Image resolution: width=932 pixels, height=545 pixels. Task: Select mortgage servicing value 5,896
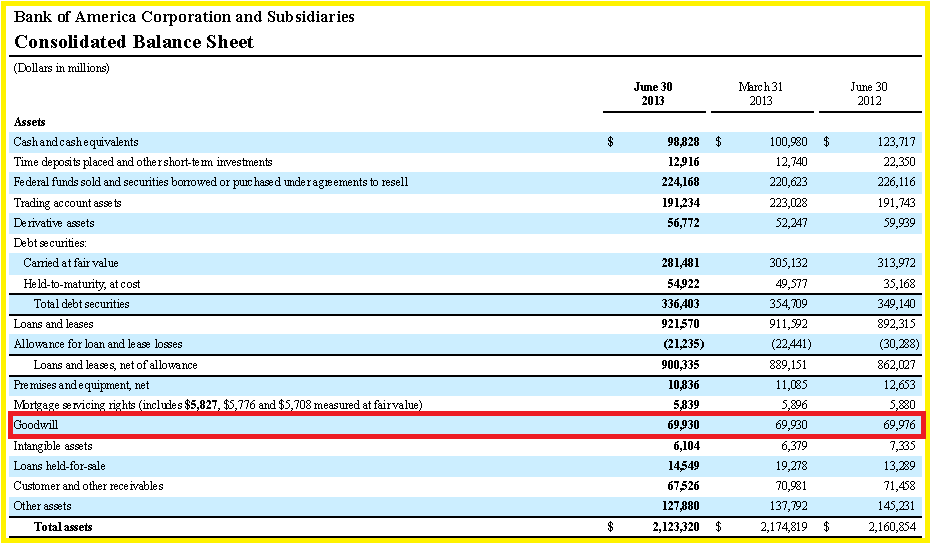[794, 405]
